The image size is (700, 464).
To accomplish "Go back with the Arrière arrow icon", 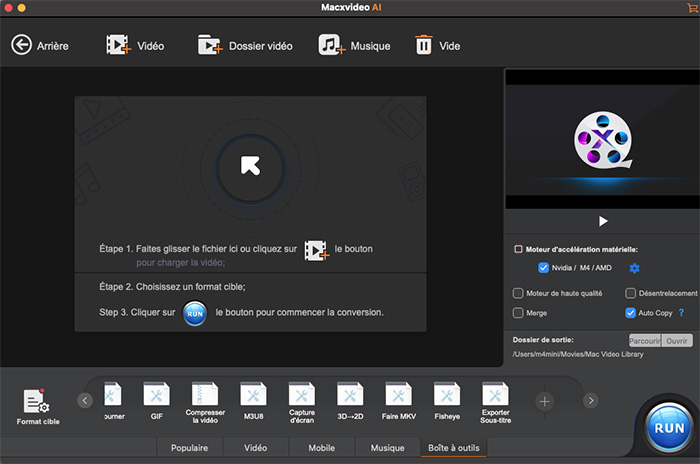I will (21, 45).
